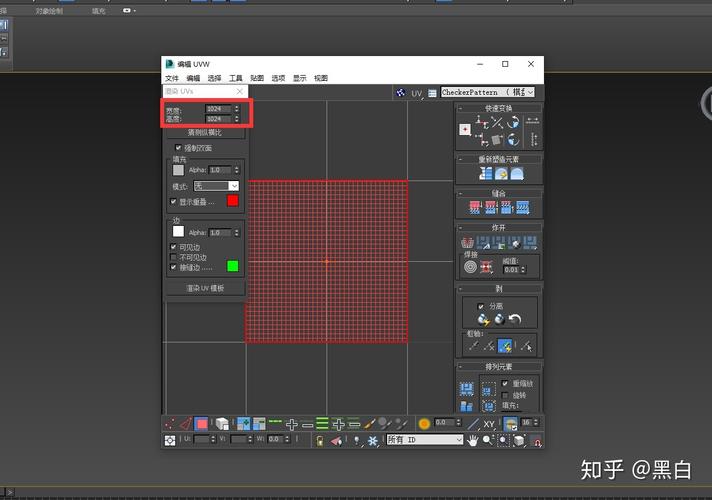Click the green seam edge color swatch
Viewport: 712px width, 500px height.
click(232, 266)
